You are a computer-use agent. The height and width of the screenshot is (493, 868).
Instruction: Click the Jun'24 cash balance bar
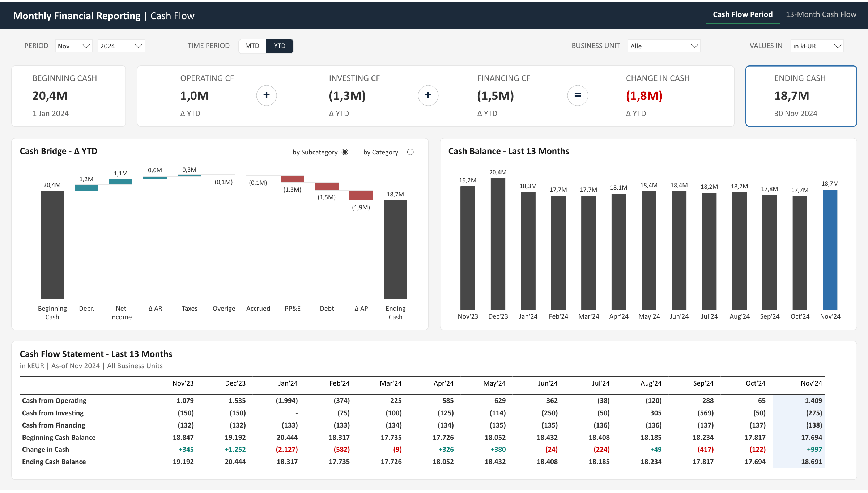tap(679, 251)
